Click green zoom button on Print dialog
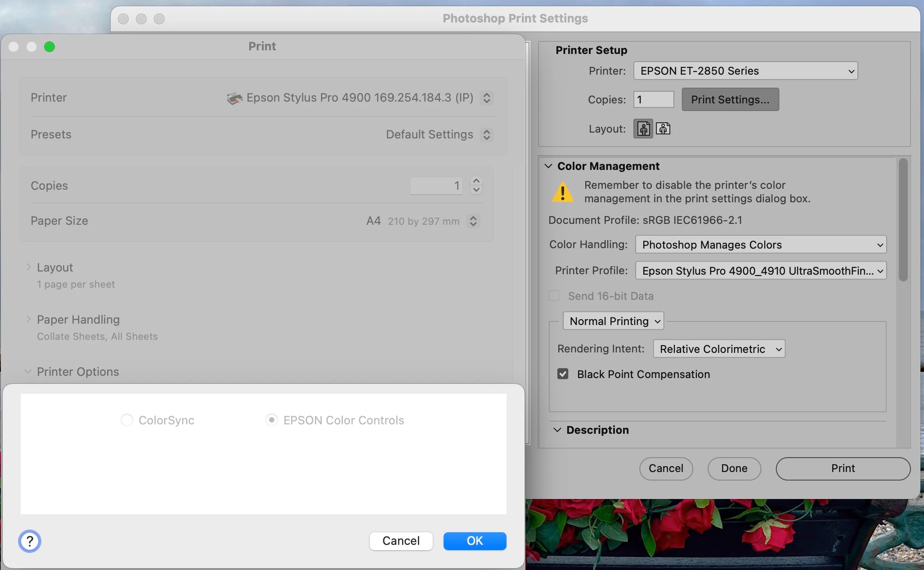Image resolution: width=924 pixels, height=570 pixels. [x=49, y=47]
